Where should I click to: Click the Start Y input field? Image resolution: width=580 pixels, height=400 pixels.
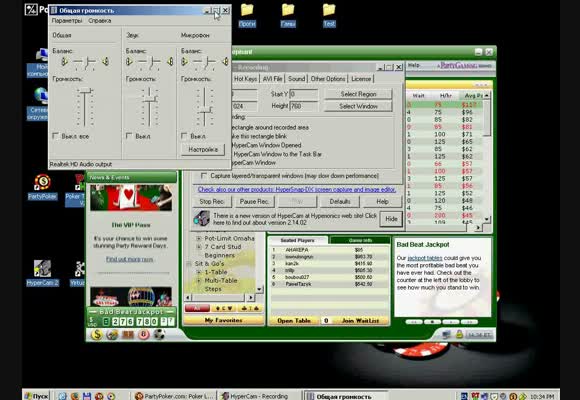pos(303,94)
